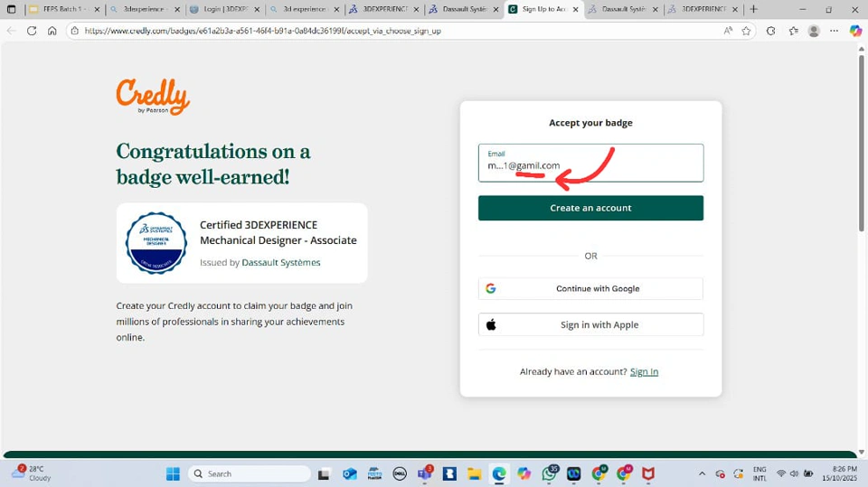
Task: Click the Mechanical Designer badge image
Action: 156,243
